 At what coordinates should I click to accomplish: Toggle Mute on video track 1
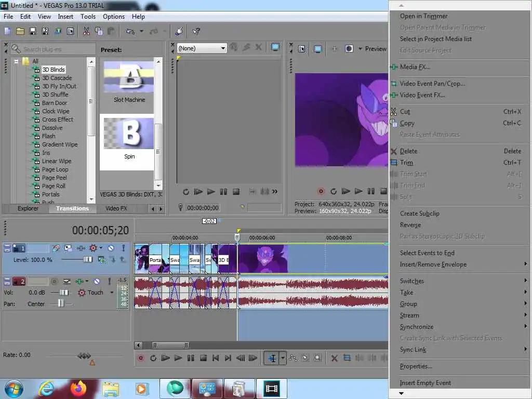(111, 248)
